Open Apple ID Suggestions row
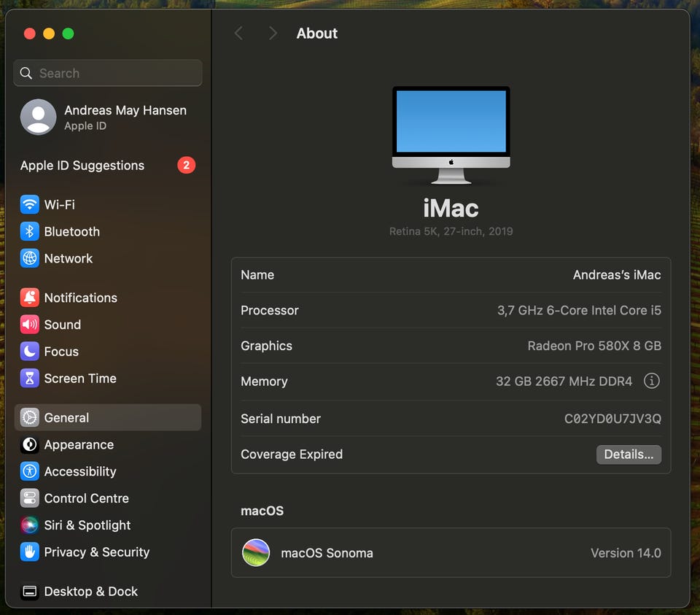This screenshot has width=700, height=615. (108, 166)
